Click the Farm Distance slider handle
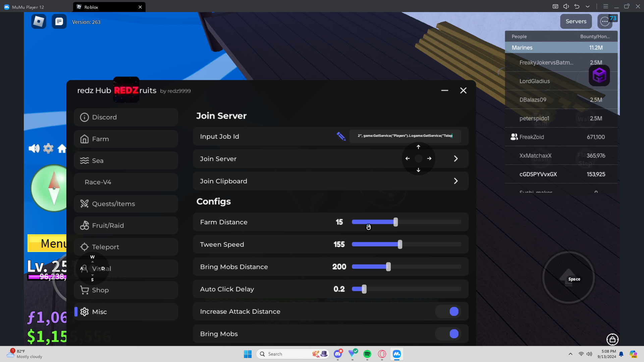644x362 pixels. click(396, 222)
